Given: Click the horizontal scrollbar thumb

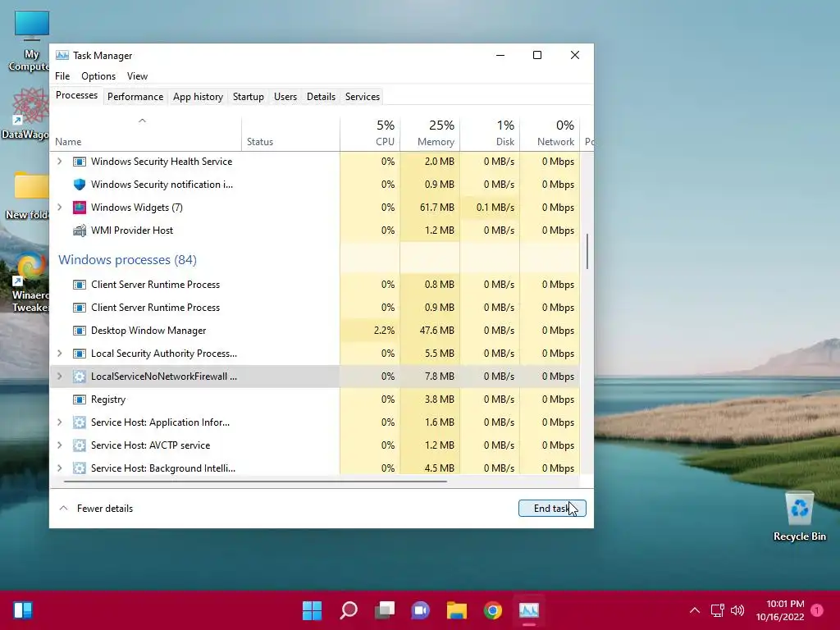Looking at the screenshot, I should tap(256, 482).
